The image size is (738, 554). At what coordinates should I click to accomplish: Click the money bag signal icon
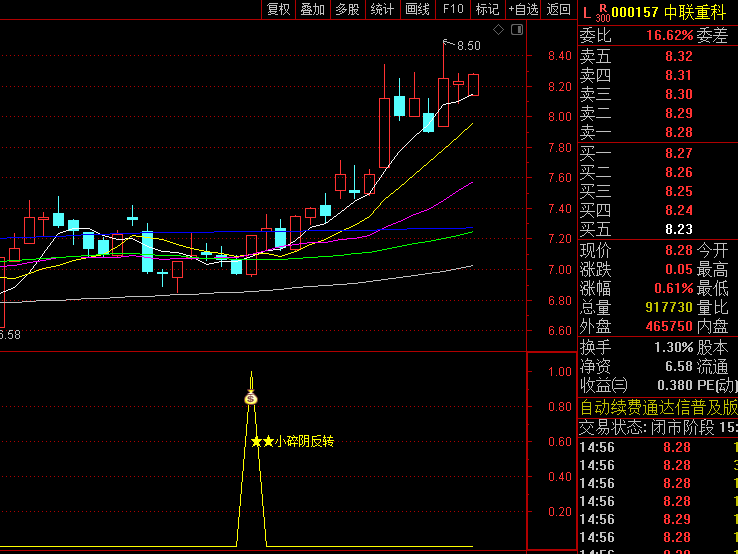[251, 398]
